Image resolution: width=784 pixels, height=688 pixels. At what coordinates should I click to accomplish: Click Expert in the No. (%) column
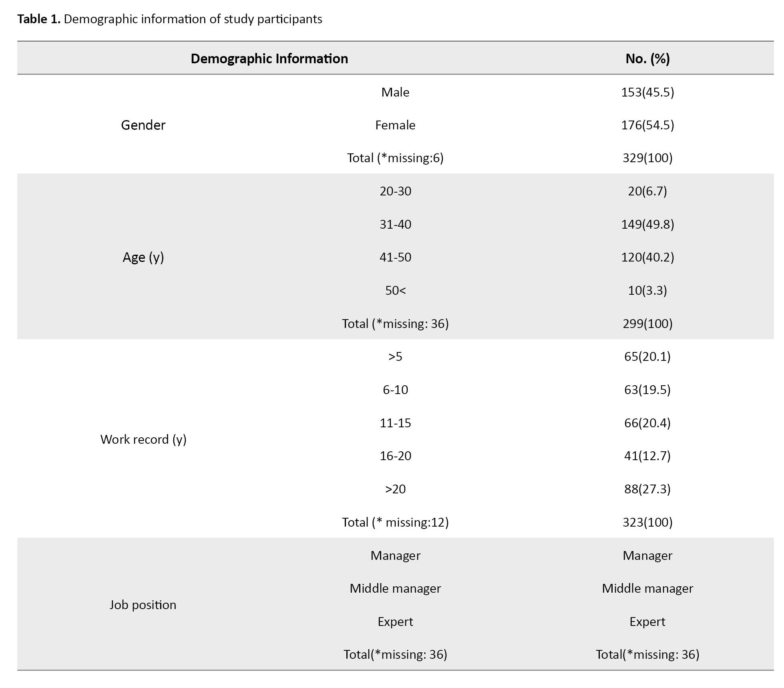pos(647,622)
